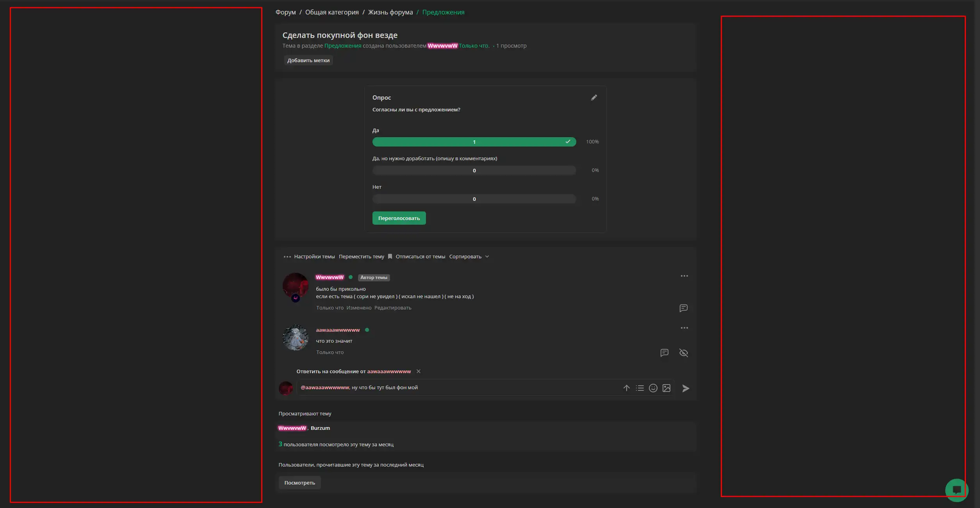Screen dimensions: 980x508
Task: Click the three dots before Настройки темы
Action: point(287,257)
